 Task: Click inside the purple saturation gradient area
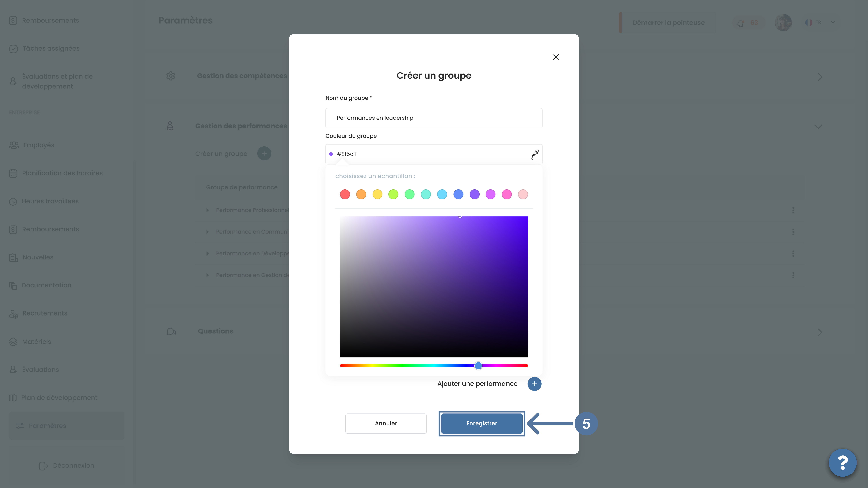point(434,287)
